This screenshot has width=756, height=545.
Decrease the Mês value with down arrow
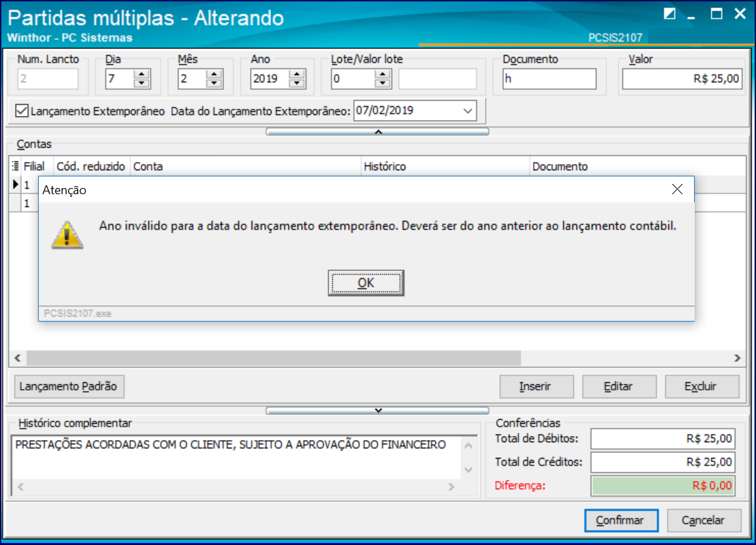point(214,83)
